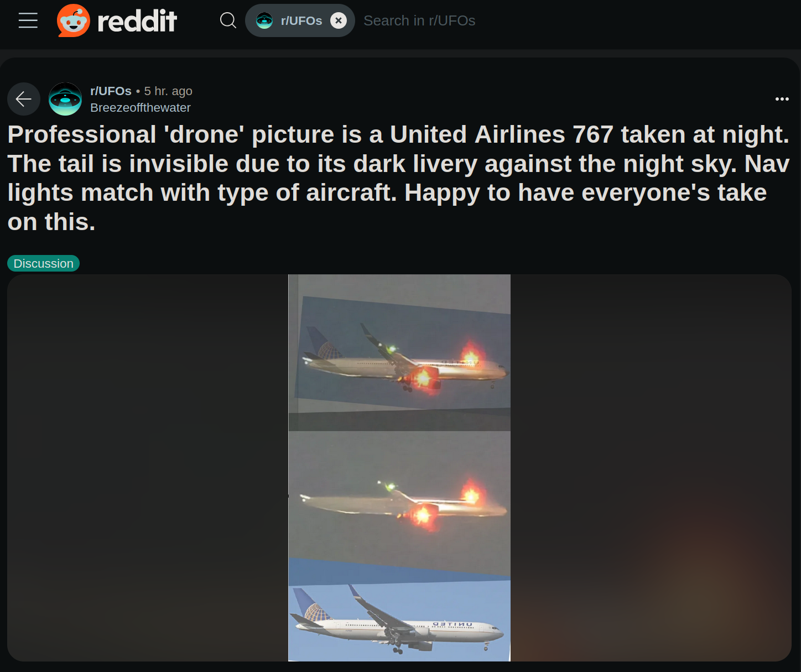801x672 pixels.
Task: Open the top plane image with red glow
Action: pyautogui.click(x=399, y=353)
